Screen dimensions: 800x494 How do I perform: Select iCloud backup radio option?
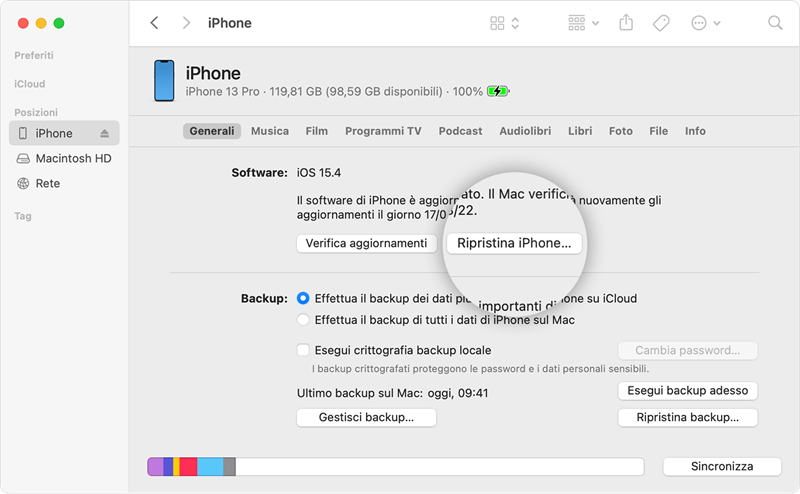point(304,298)
